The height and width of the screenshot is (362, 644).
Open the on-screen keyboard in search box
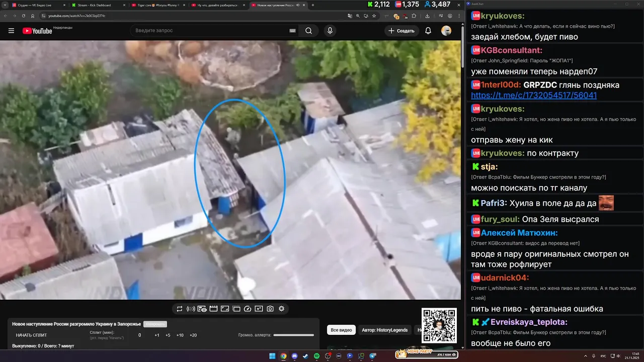(x=293, y=31)
